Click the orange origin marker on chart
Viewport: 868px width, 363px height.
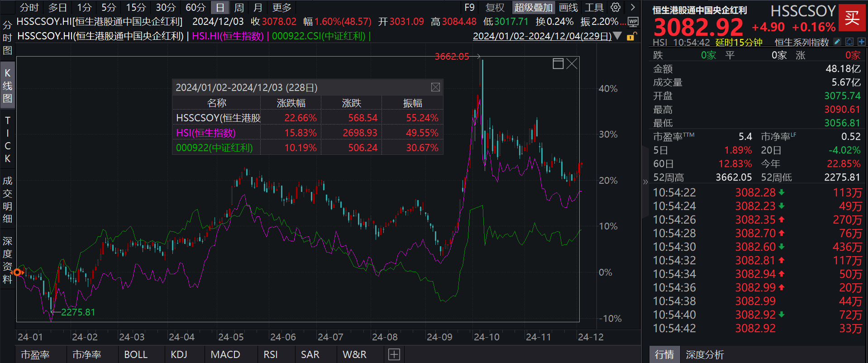[18, 272]
